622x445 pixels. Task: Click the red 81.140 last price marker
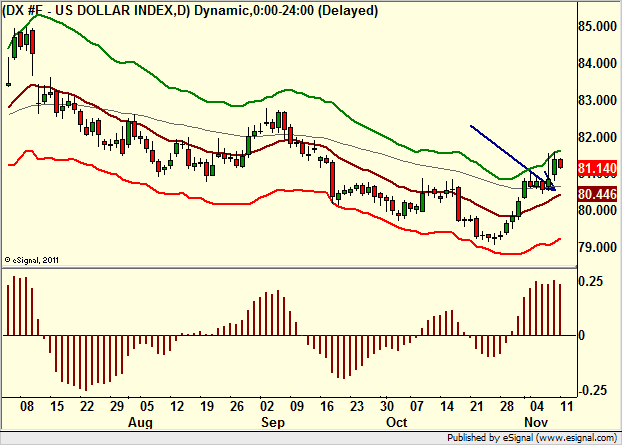point(597,169)
